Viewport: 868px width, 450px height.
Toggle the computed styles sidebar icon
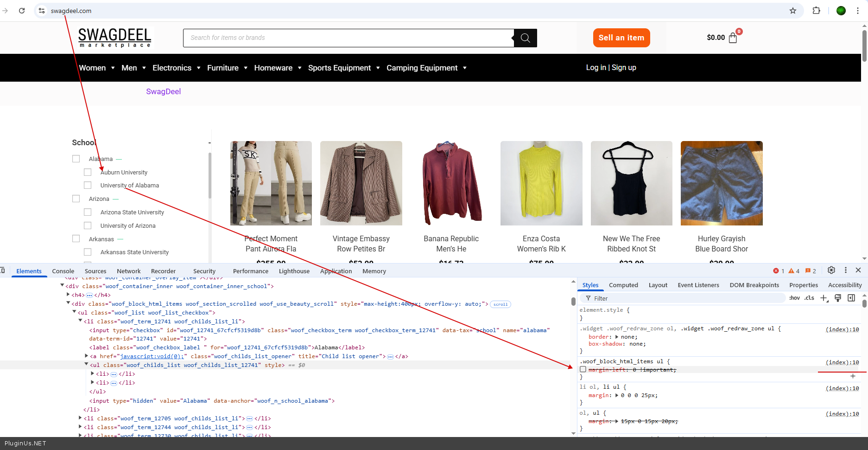pos(851,298)
